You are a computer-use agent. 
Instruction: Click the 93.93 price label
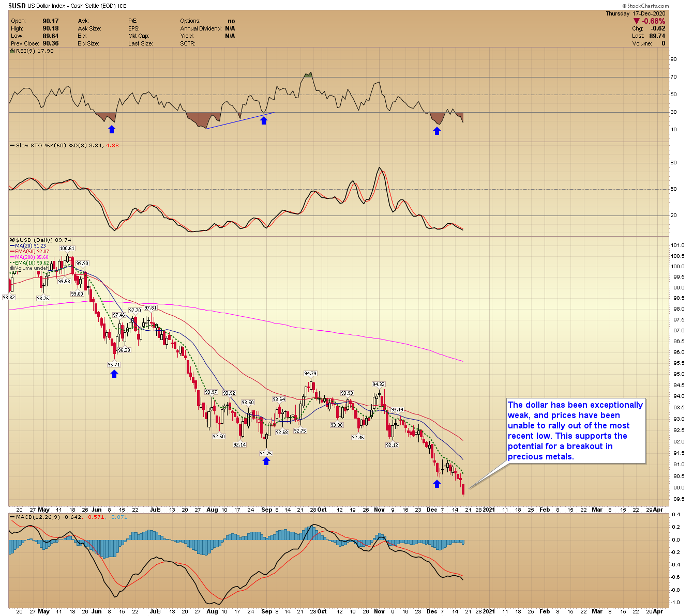tap(347, 394)
